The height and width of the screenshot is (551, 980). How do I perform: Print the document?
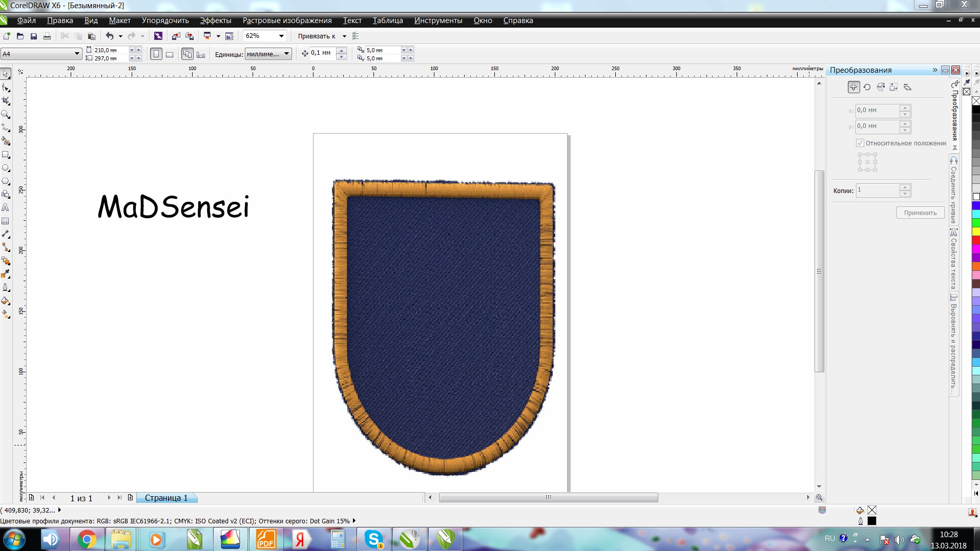coord(47,36)
